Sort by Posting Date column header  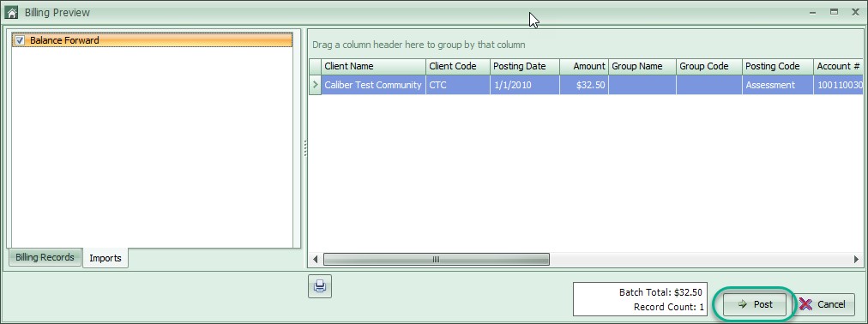[x=525, y=66]
